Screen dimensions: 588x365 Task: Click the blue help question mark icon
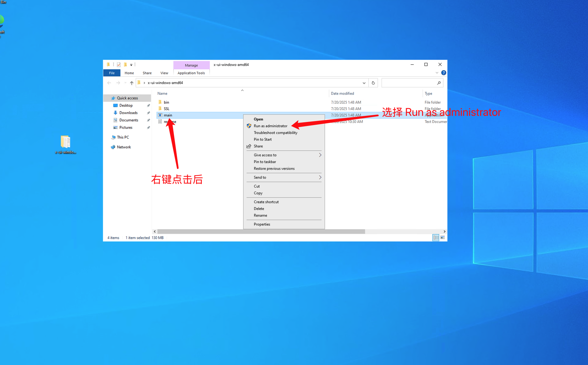tap(443, 73)
